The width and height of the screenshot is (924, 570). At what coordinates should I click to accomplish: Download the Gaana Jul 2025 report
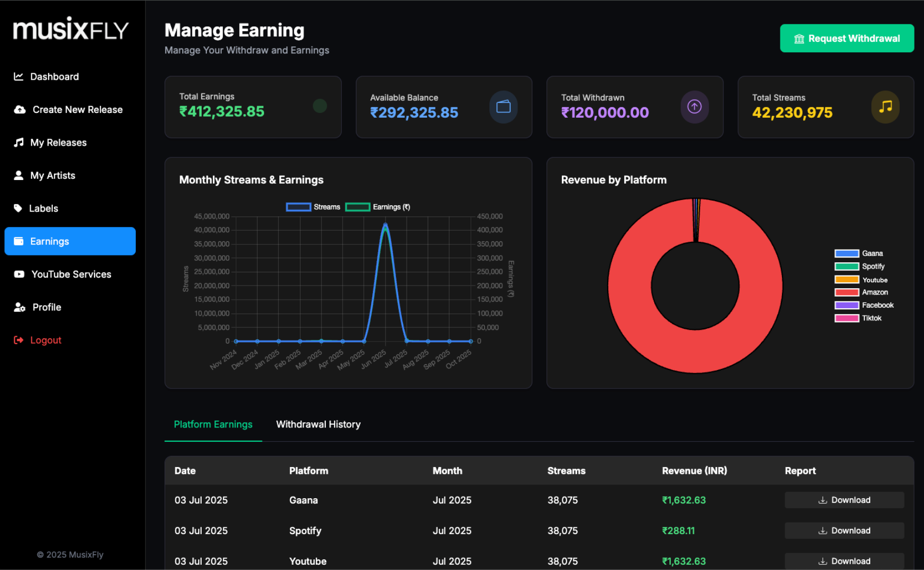tap(844, 500)
